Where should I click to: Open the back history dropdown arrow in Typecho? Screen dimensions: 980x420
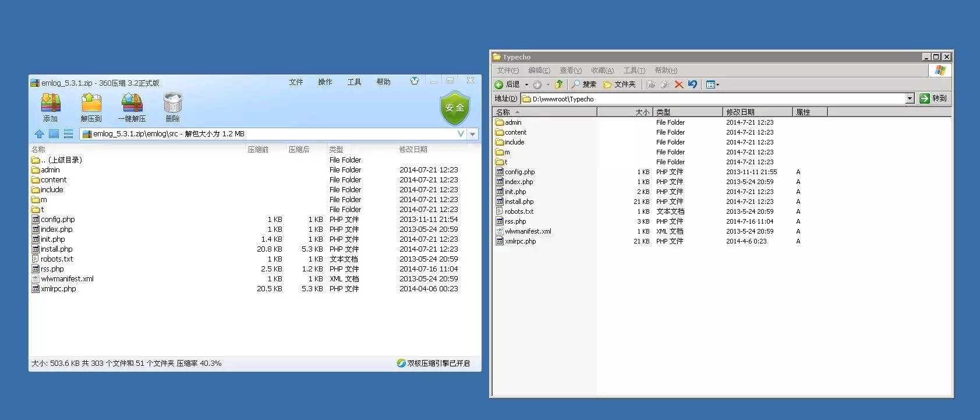[526, 85]
